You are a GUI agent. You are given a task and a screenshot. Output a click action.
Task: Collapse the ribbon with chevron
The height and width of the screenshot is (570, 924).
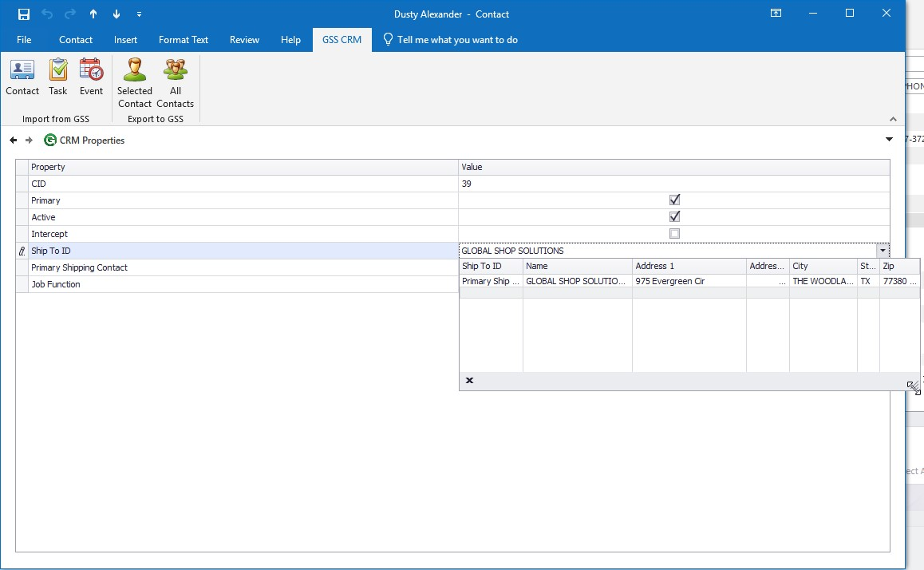[893, 119]
